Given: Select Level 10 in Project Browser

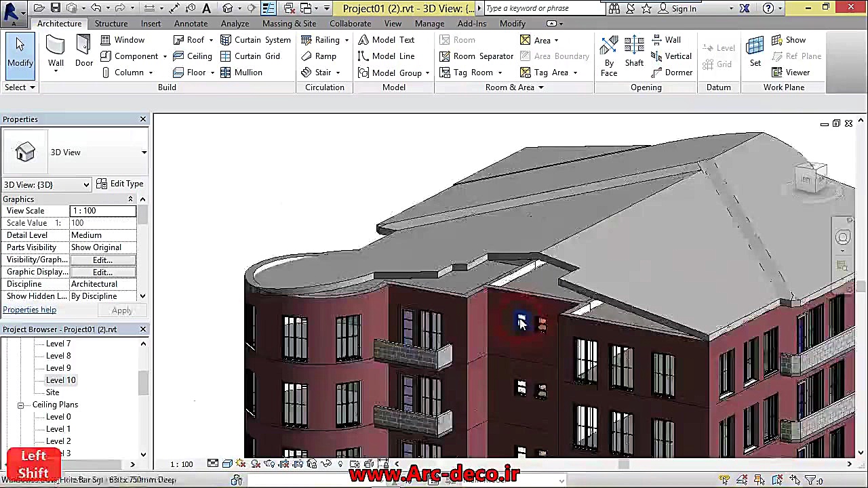Looking at the screenshot, I should [x=60, y=380].
